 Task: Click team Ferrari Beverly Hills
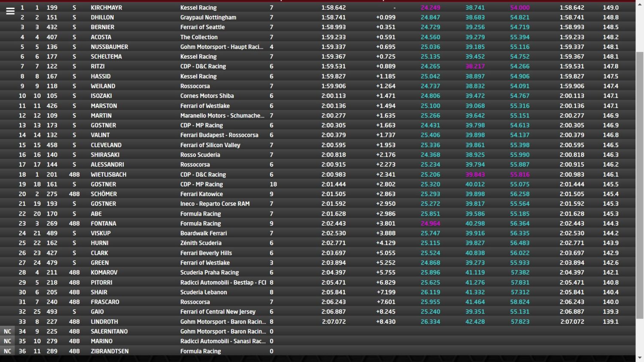[206, 253]
